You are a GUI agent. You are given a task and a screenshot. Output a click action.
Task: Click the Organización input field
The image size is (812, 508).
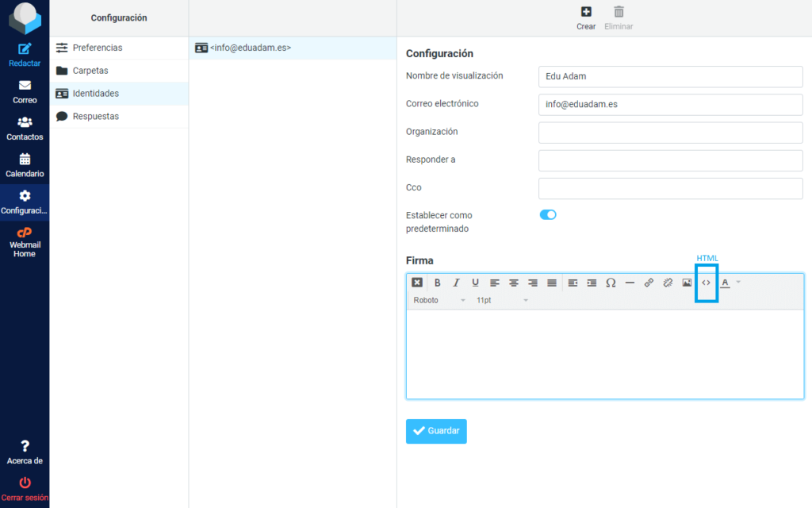point(670,132)
